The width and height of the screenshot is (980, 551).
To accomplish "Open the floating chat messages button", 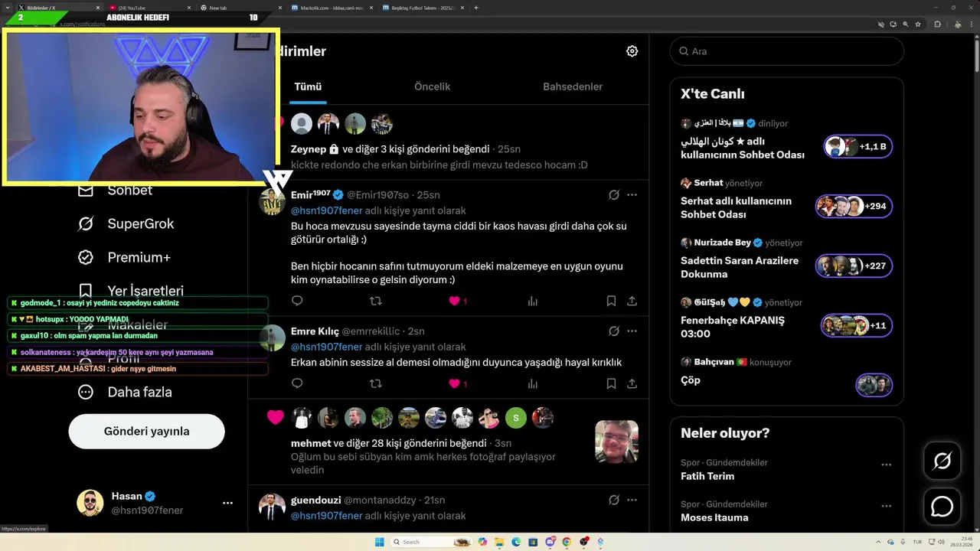I will pos(942,507).
